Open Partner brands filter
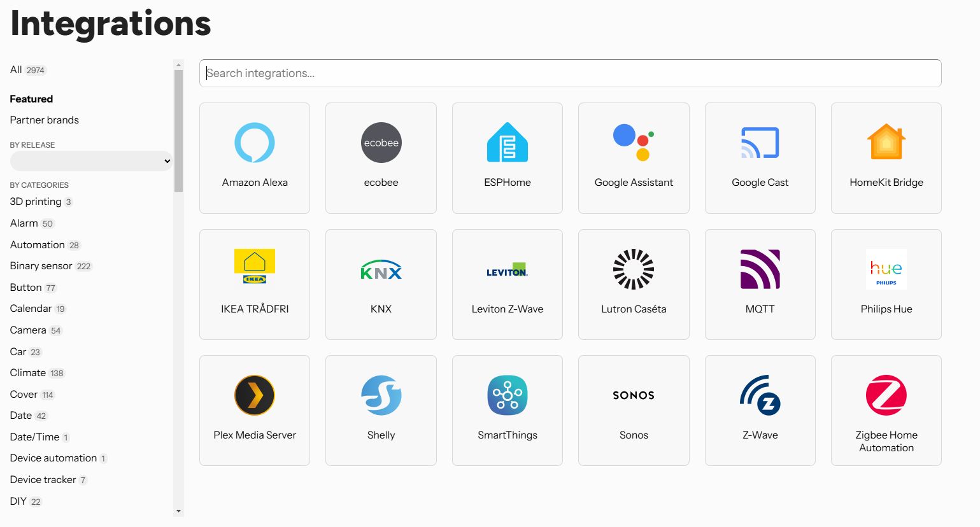The image size is (980, 527). [45, 120]
